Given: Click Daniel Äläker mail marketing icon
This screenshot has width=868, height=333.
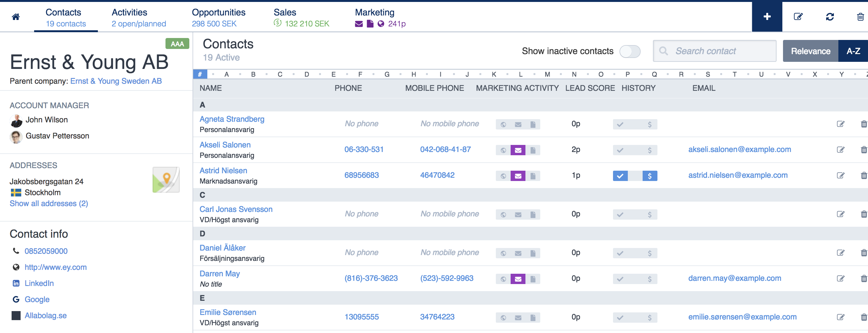Looking at the screenshot, I should pyautogui.click(x=518, y=253).
